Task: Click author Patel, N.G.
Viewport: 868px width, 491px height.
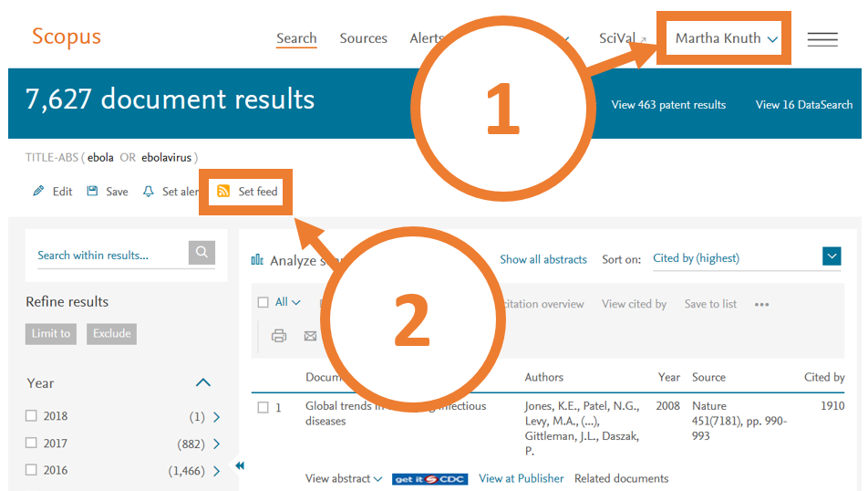Action: (x=611, y=406)
